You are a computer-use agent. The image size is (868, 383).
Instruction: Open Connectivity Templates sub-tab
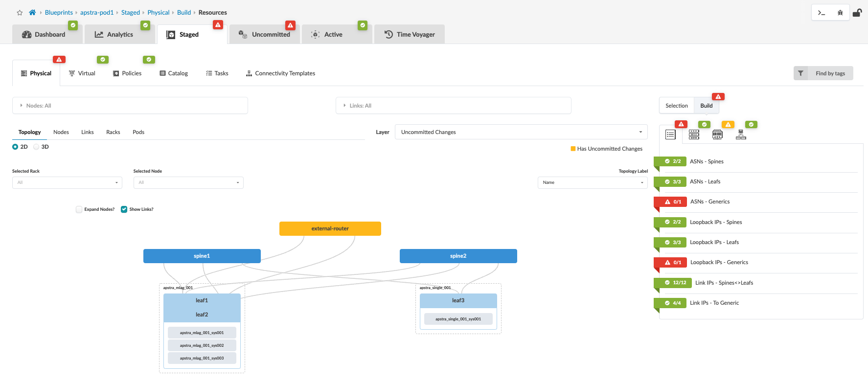click(280, 73)
